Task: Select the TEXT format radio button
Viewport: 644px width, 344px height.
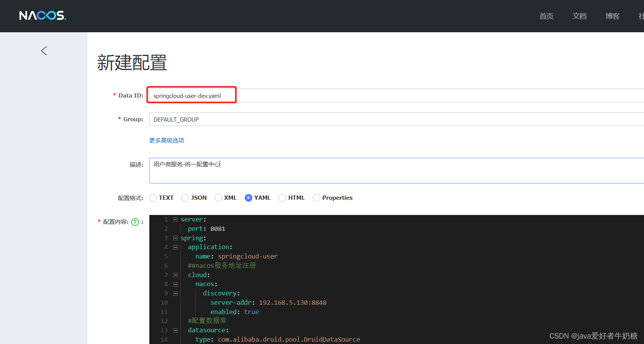Action: (154, 198)
